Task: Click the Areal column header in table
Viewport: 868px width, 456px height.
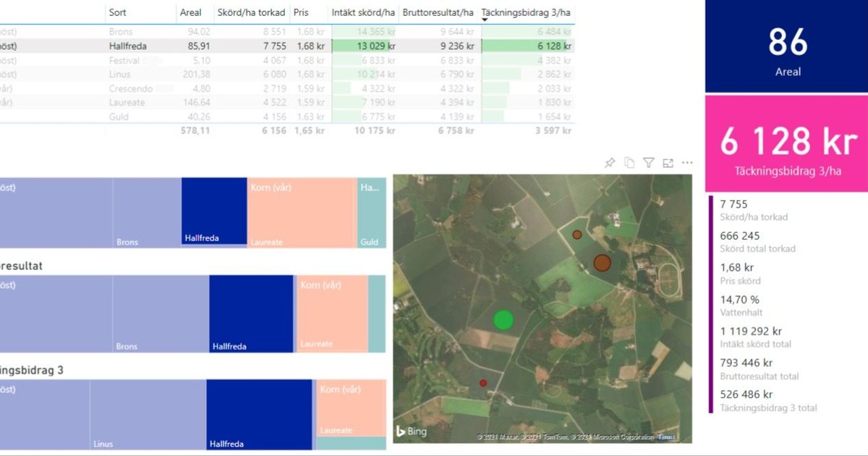Action: (190, 13)
